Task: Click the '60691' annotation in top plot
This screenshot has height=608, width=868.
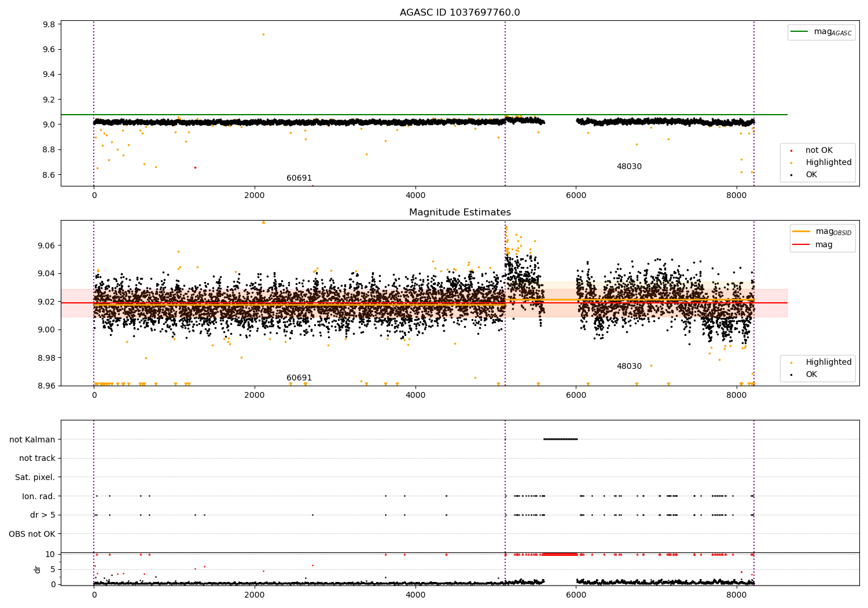Action: click(x=299, y=178)
